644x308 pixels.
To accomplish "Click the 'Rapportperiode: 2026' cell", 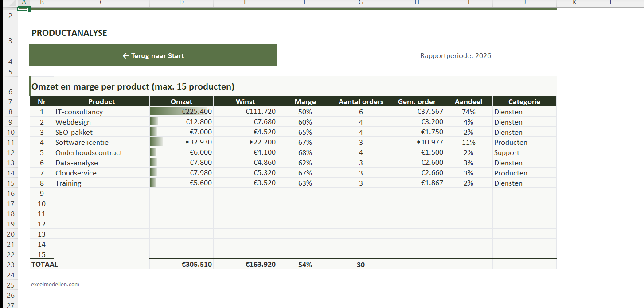I will (x=455, y=56).
